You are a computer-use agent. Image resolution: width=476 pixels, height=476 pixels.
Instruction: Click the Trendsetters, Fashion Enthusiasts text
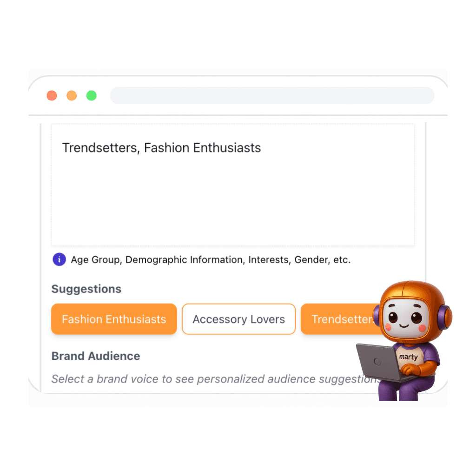pyautogui.click(x=161, y=147)
